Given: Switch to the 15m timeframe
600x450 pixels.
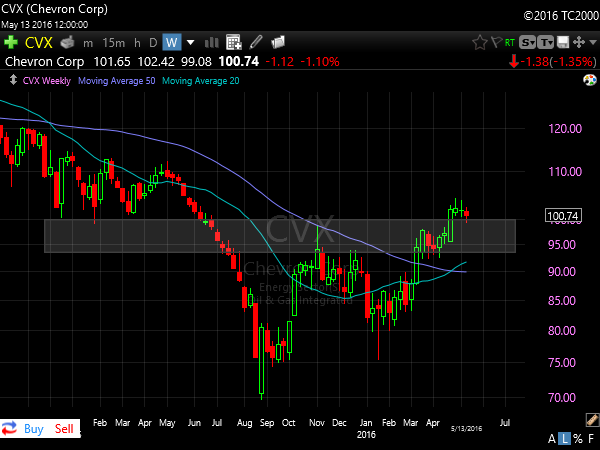Looking at the screenshot, I should [x=114, y=42].
